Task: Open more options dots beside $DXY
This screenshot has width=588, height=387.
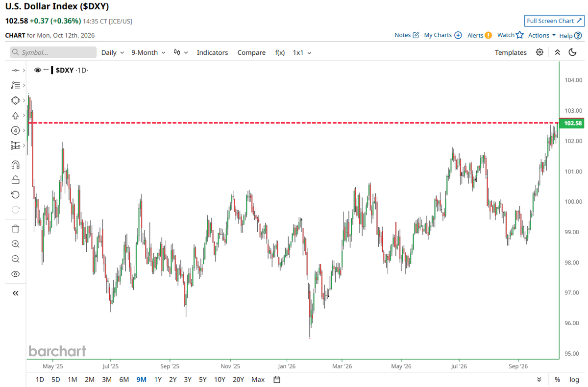Action: [46, 70]
